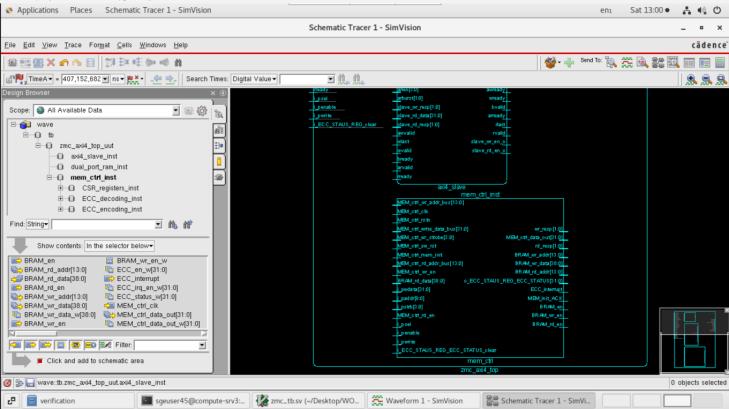The width and height of the screenshot is (729, 409).
Task: Open the Scope All Available Data dropdown
Action: 176,111
